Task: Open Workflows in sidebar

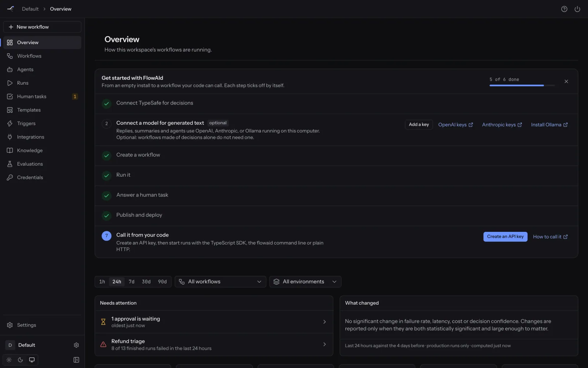Action: [x=42, y=56]
